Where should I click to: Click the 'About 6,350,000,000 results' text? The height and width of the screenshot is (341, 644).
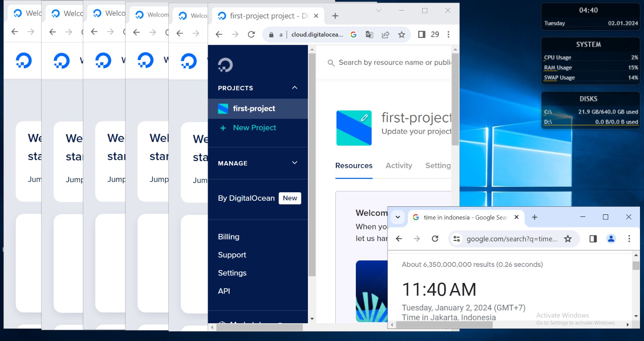472,265
